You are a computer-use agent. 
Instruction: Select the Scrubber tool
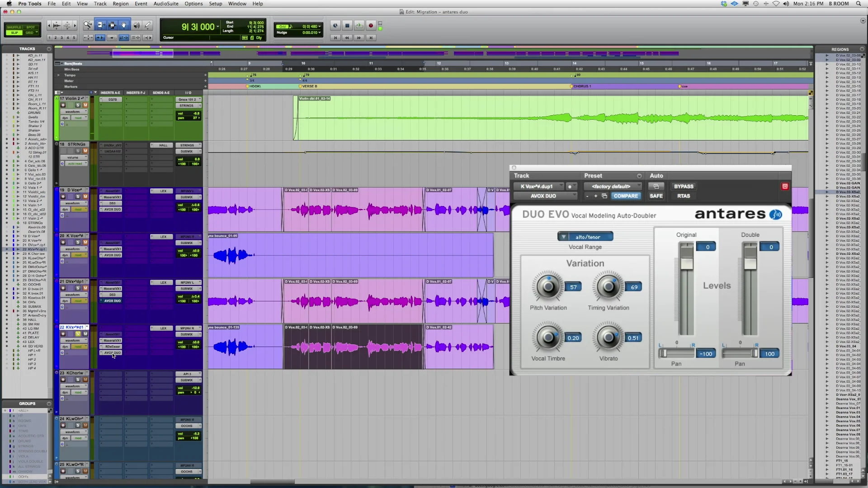pos(137,25)
